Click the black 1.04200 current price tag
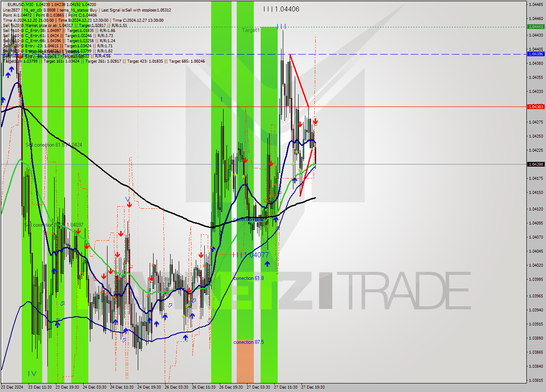 point(536,164)
